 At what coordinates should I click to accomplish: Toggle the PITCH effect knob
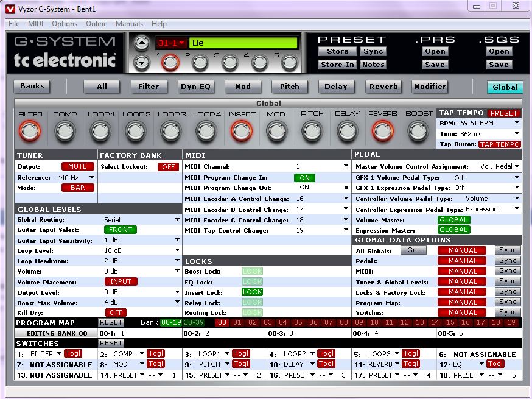(x=312, y=132)
